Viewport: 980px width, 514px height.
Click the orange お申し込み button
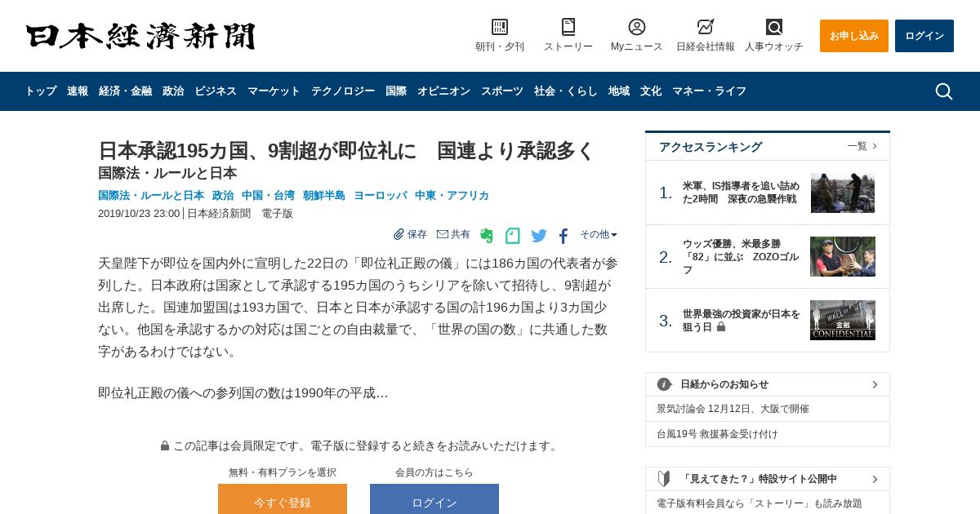[x=854, y=36]
